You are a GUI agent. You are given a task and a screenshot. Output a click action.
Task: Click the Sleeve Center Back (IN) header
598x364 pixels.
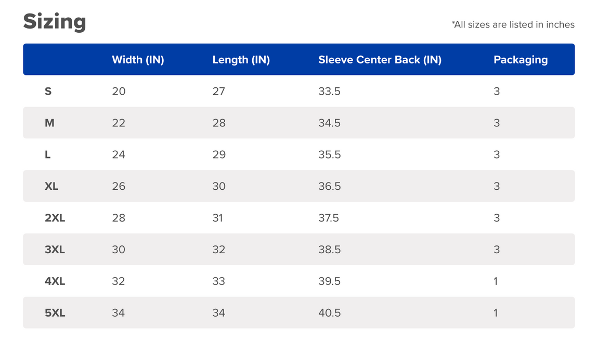pos(380,60)
